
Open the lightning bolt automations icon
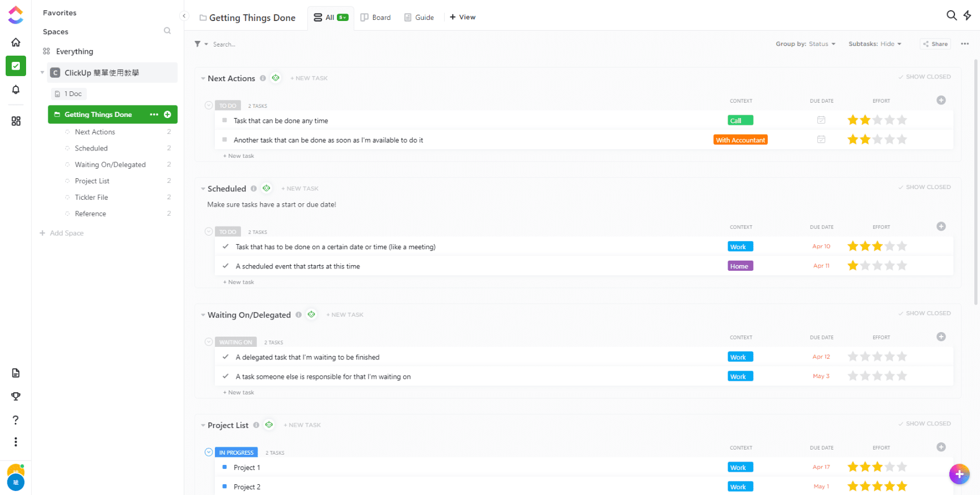pyautogui.click(x=968, y=15)
